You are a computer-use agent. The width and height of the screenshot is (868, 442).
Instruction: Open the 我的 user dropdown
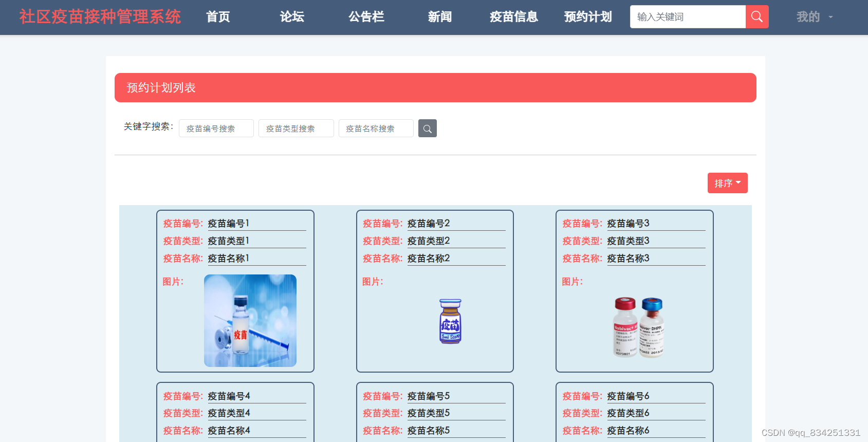pyautogui.click(x=814, y=17)
